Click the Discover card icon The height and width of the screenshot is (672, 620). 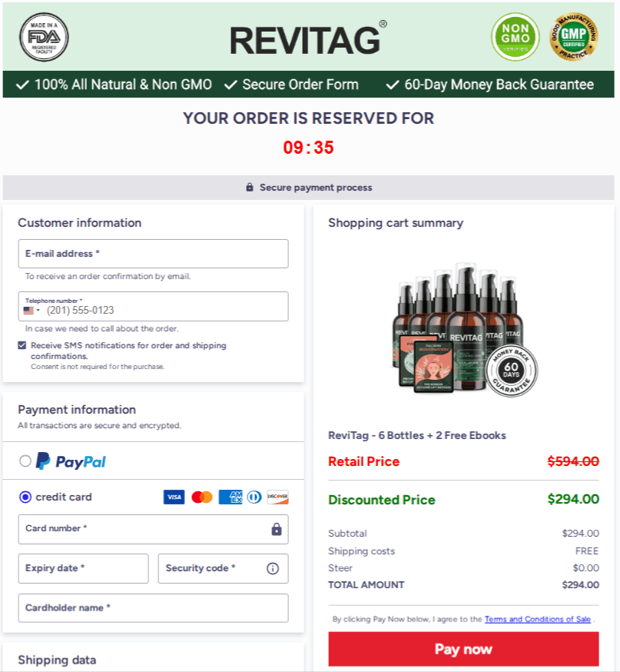[277, 497]
